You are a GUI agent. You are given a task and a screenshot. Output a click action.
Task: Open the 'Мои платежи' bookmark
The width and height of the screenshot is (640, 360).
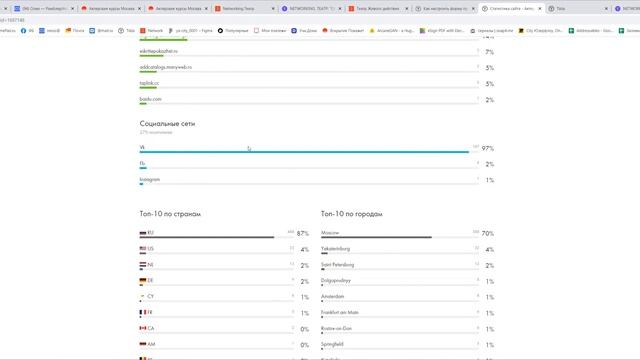coord(270,31)
